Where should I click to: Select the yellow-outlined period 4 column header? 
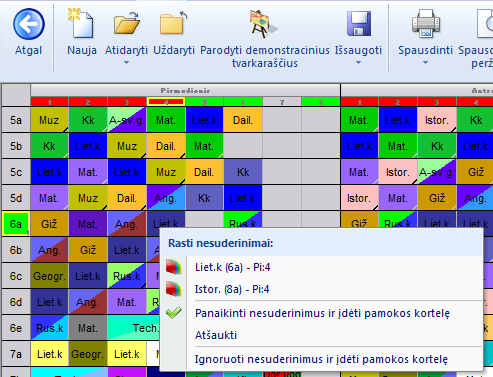(x=166, y=102)
